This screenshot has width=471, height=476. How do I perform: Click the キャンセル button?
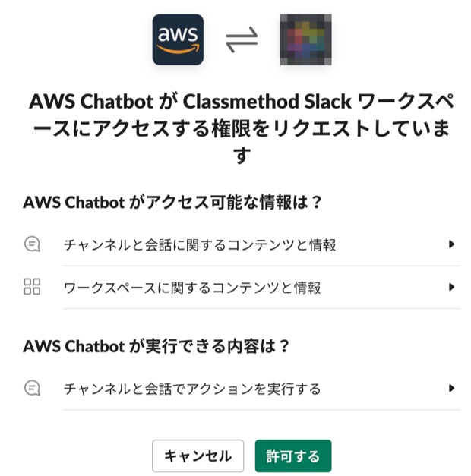[198, 456]
